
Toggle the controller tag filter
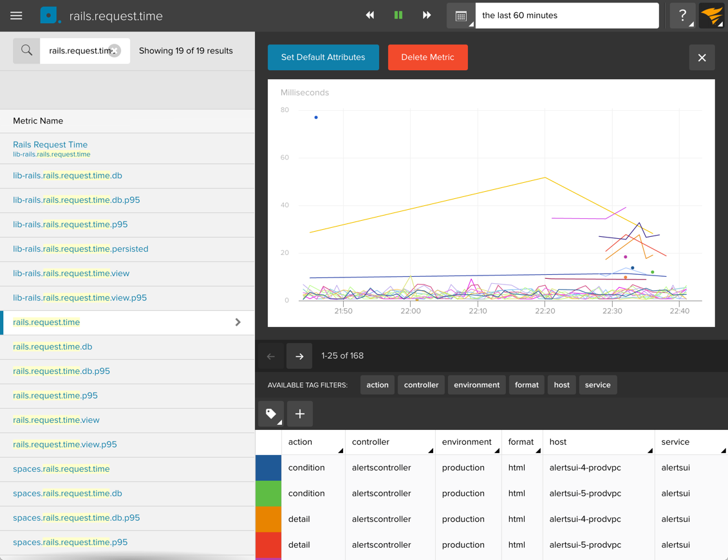click(x=421, y=385)
